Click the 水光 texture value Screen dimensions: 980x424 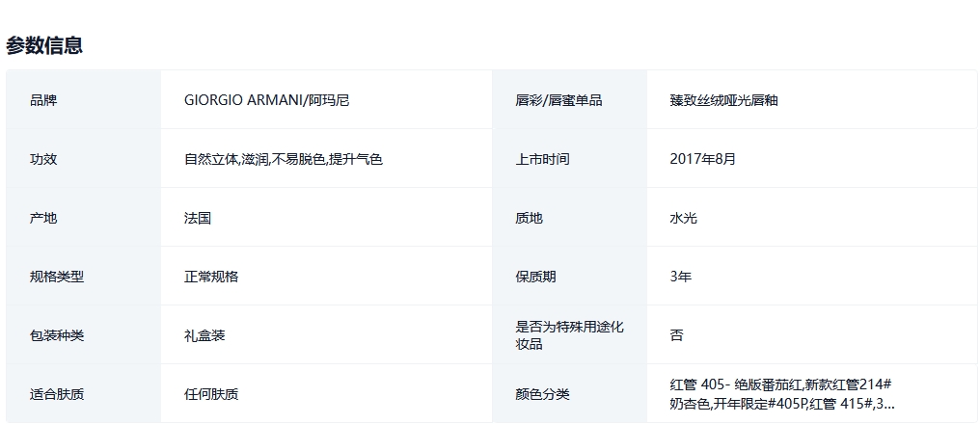683,218
